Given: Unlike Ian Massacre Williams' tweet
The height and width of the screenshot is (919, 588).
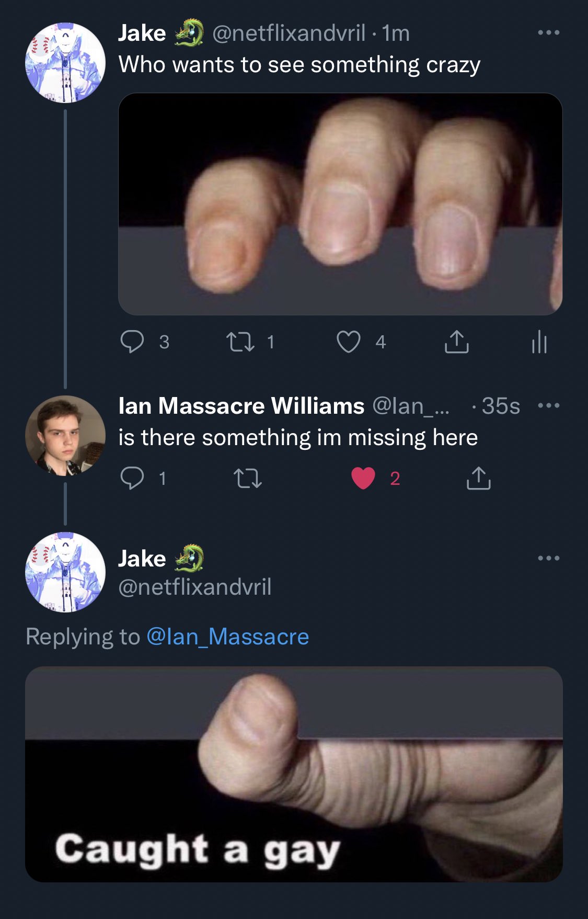Looking at the screenshot, I should (x=363, y=478).
